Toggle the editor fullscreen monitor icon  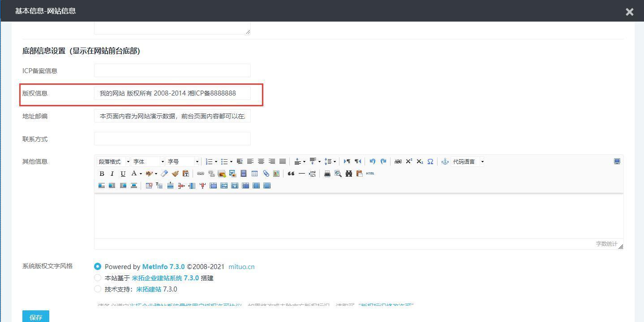pos(617,161)
